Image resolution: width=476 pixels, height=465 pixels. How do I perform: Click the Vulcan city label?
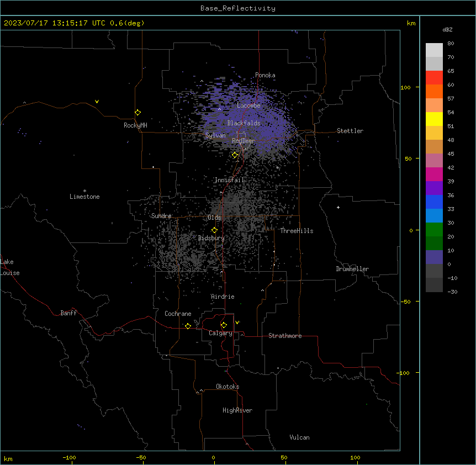coord(299,437)
